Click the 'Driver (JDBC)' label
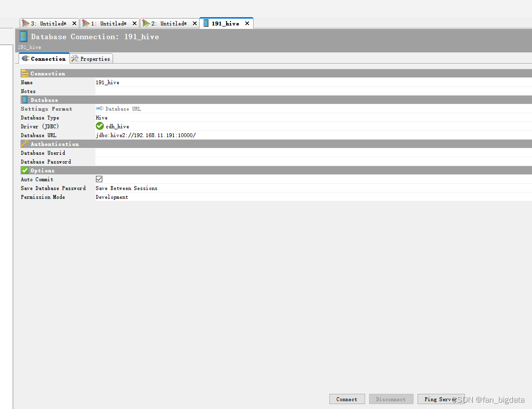532x409 pixels. [x=40, y=126]
